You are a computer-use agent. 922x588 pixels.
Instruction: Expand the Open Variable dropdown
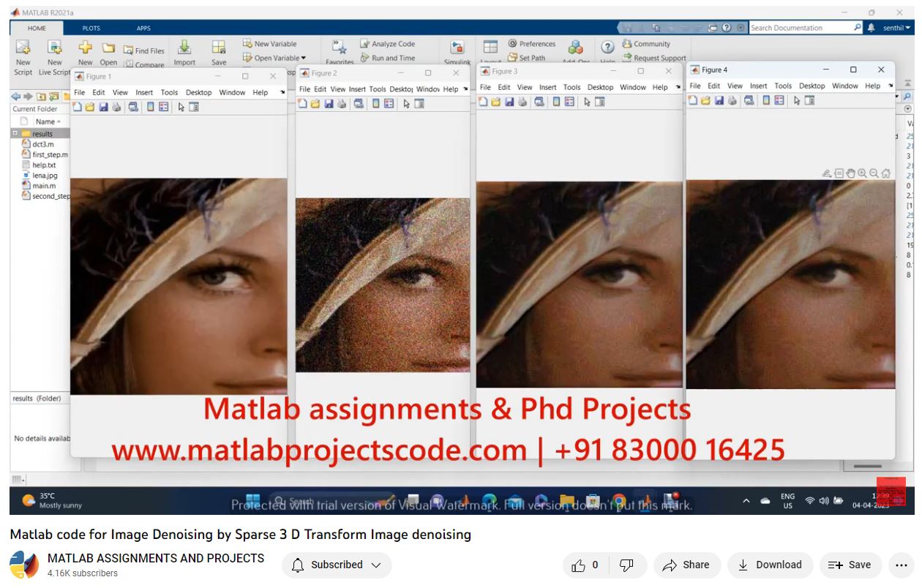click(303, 59)
